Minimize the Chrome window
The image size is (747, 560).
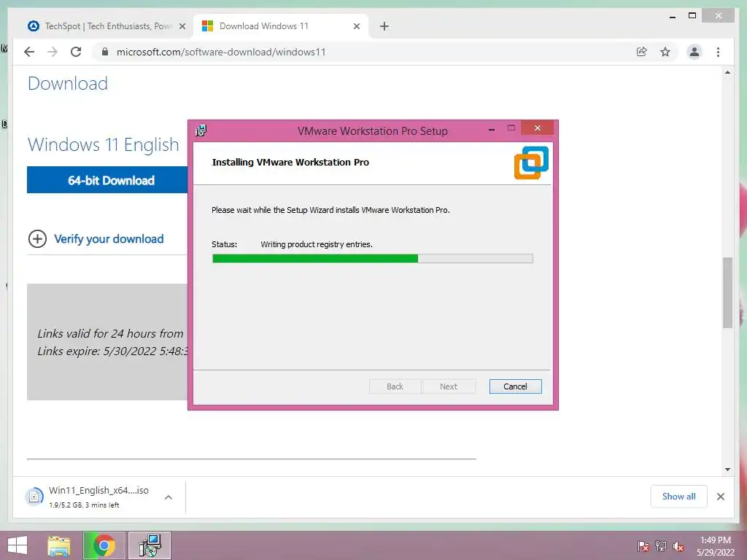click(x=672, y=16)
